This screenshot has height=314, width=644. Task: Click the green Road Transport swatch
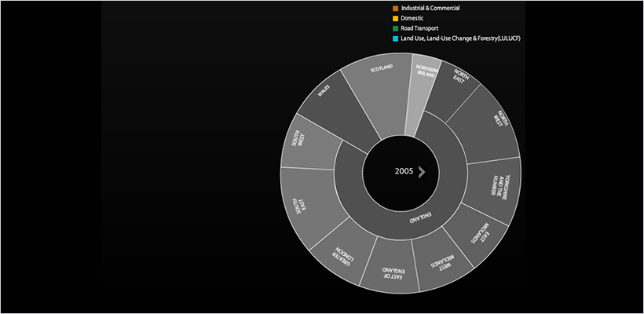click(x=396, y=27)
